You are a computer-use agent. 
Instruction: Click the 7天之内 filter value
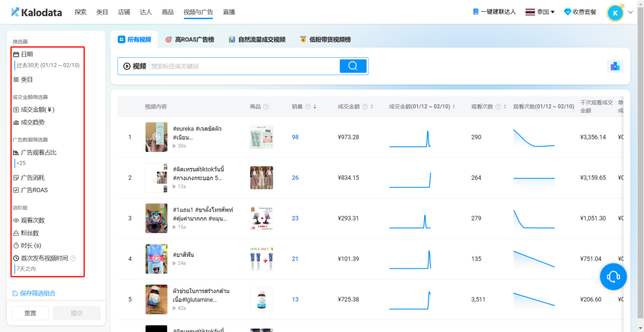click(x=26, y=269)
